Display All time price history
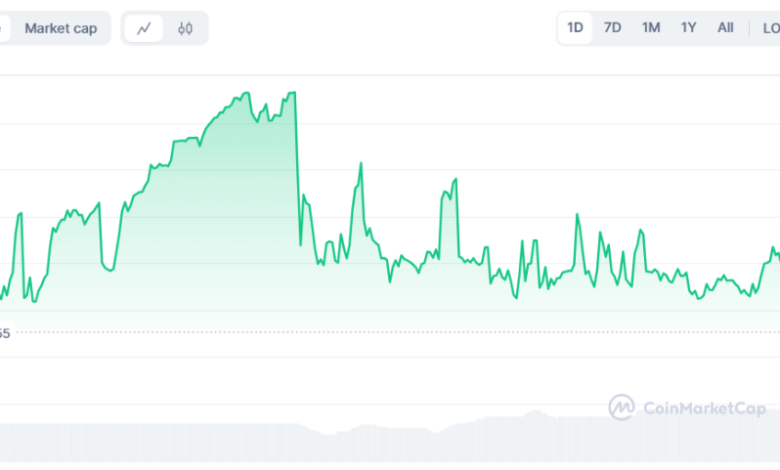Viewport: 780px width, 470px height. [725, 28]
